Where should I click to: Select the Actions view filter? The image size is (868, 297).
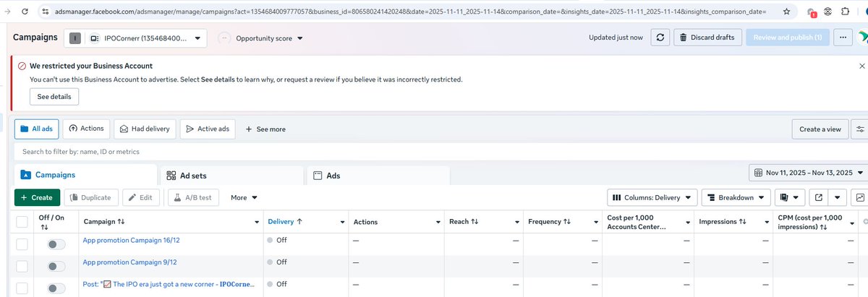tap(86, 129)
